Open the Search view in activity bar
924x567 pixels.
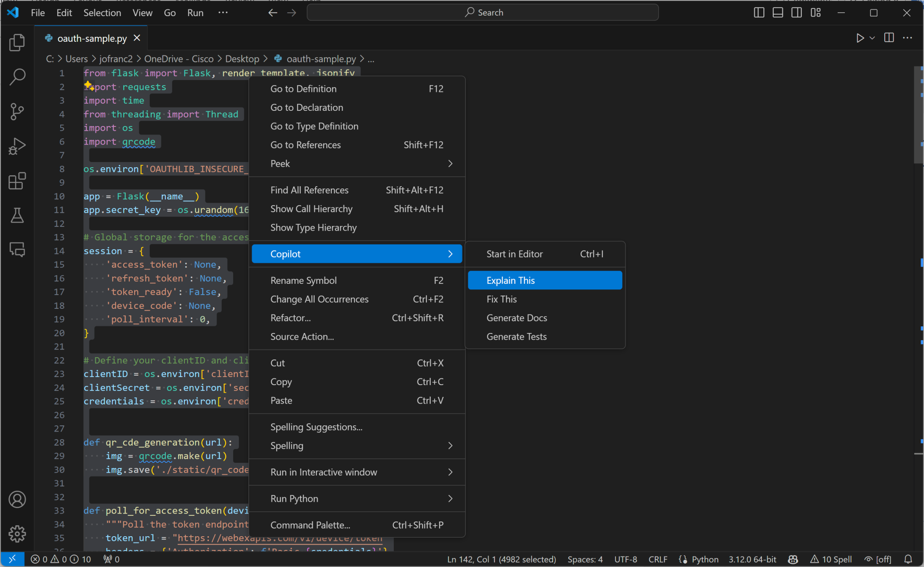[x=17, y=77]
